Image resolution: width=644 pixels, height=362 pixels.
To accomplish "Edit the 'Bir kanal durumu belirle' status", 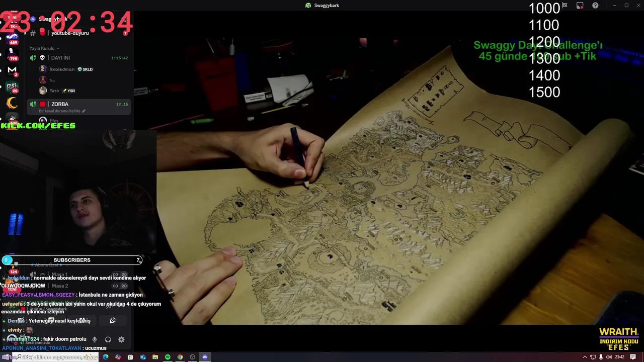I will tap(62, 111).
